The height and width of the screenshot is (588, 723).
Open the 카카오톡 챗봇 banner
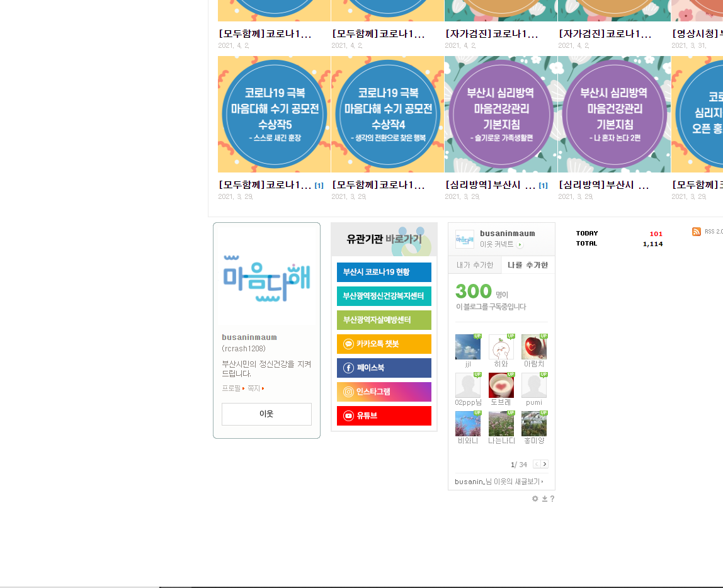[384, 344]
